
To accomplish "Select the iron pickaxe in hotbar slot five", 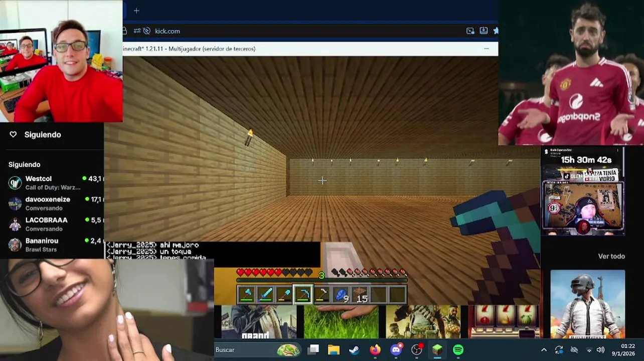I will tap(321, 295).
